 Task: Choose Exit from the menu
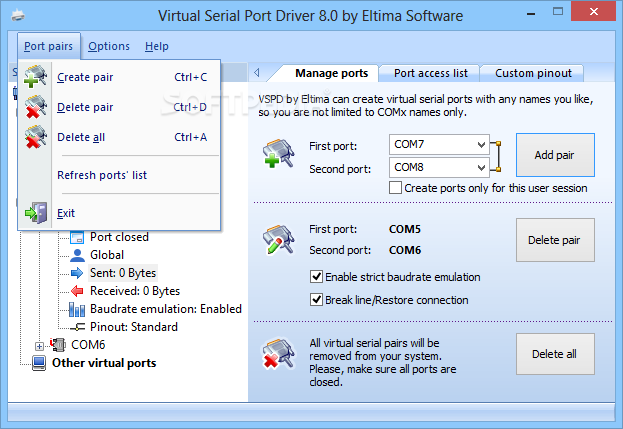point(119,213)
